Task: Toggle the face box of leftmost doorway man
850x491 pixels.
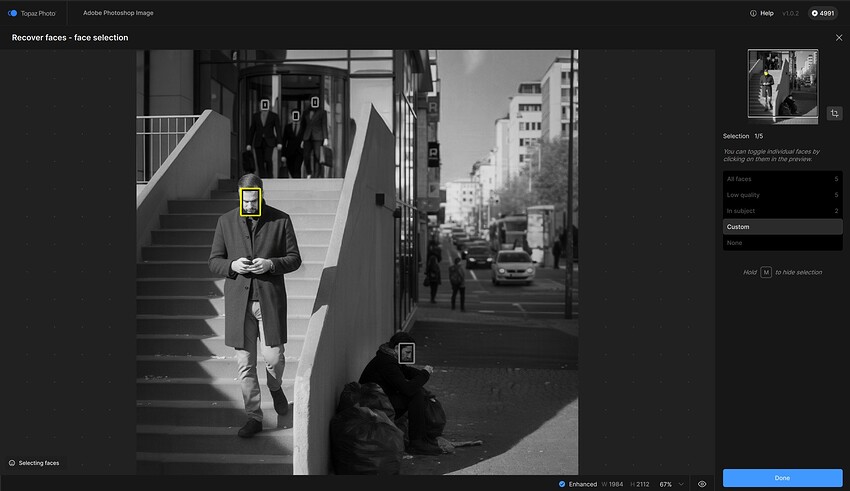Action: (265, 104)
